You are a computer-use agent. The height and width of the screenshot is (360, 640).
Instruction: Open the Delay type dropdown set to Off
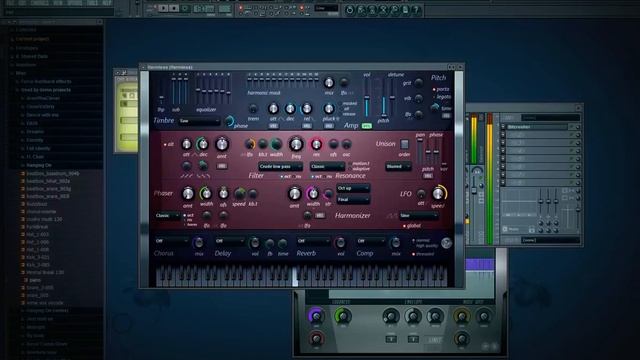coord(230,241)
